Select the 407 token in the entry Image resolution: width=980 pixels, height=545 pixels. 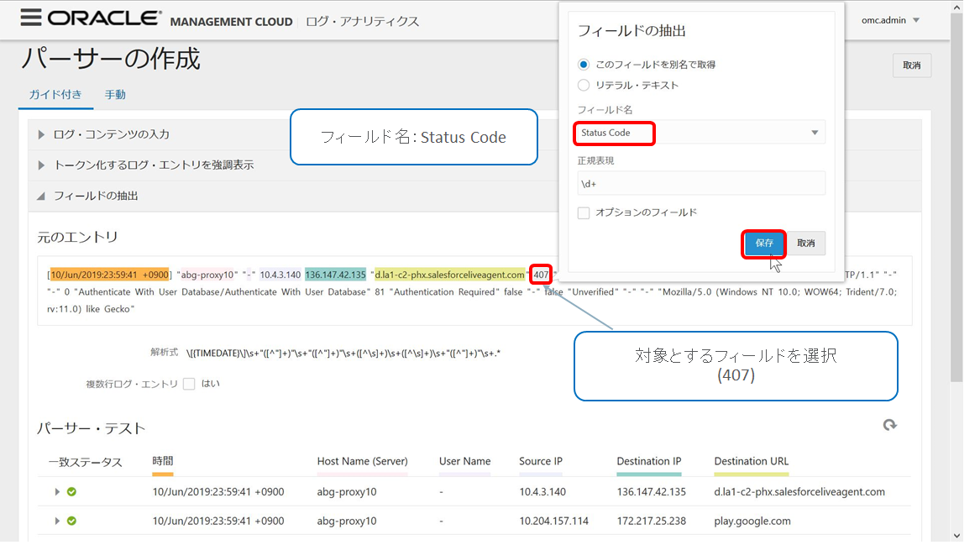[x=541, y=275]
